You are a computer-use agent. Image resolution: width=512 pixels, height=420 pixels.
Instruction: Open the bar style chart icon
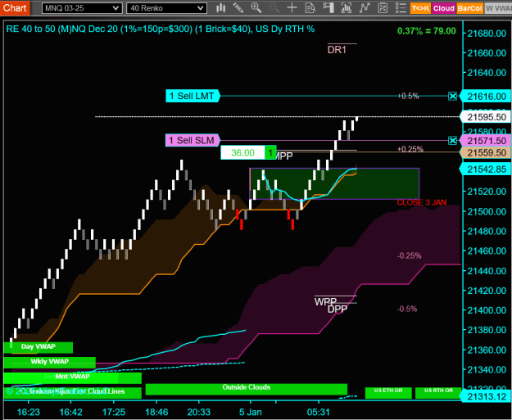click(221, 8)
